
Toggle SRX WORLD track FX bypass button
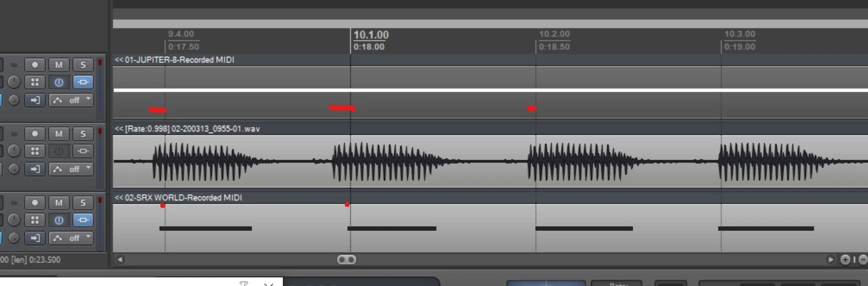[83, 220]
